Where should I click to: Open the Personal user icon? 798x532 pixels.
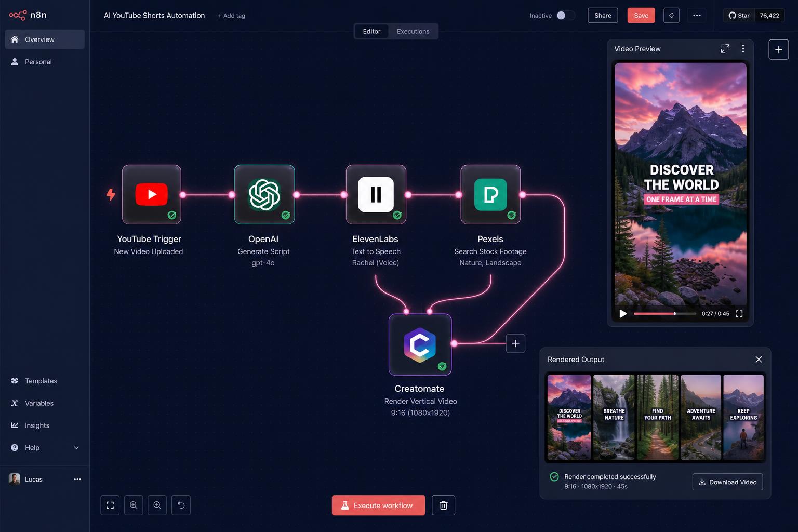click(15, 62)
